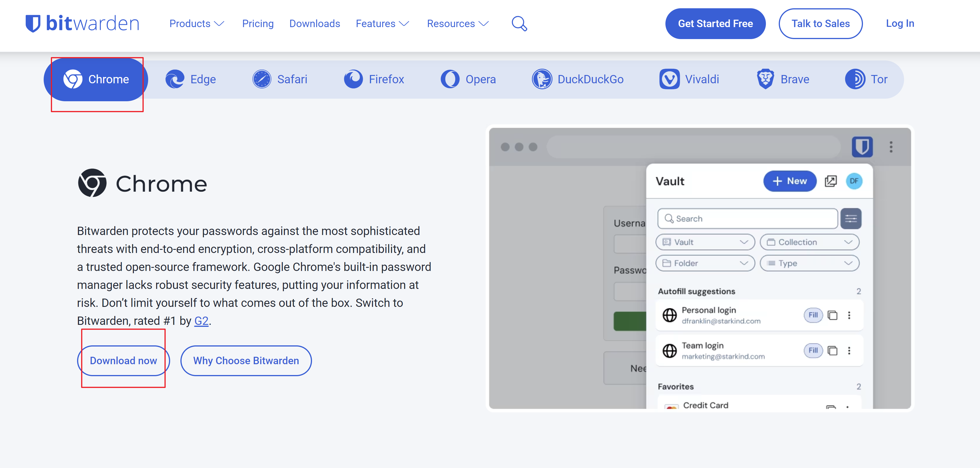Expand the Products dropdown menu
This screenshot has height=468, width=980.
tap(197, 24)
